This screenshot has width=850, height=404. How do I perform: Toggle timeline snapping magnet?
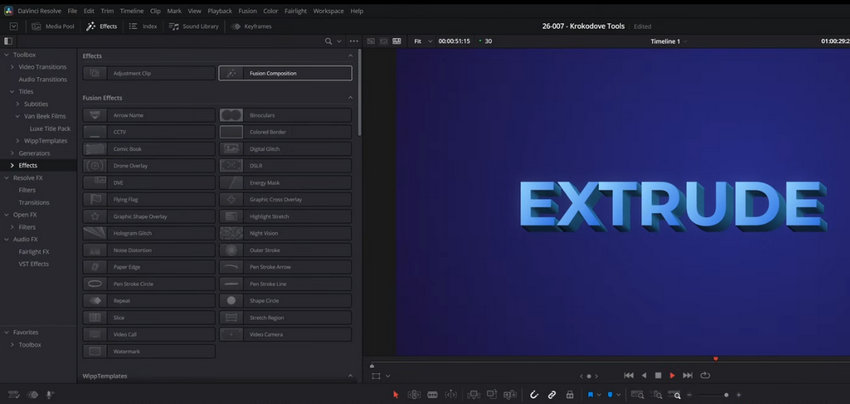[534, 395]
